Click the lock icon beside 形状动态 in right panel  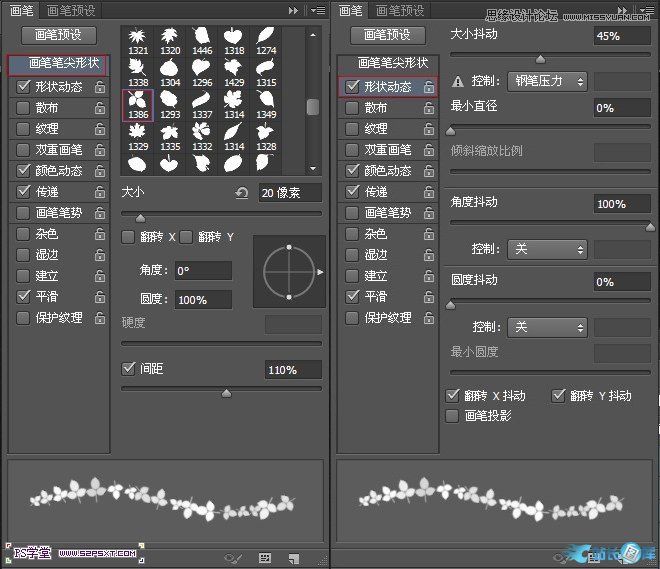coord(428,87)
